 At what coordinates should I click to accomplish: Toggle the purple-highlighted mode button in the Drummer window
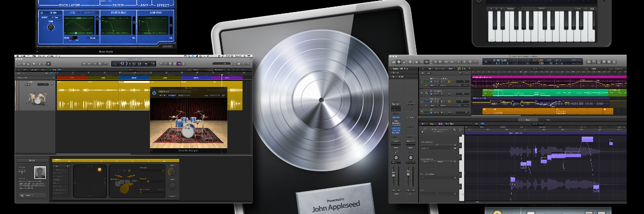coord(179,64)
